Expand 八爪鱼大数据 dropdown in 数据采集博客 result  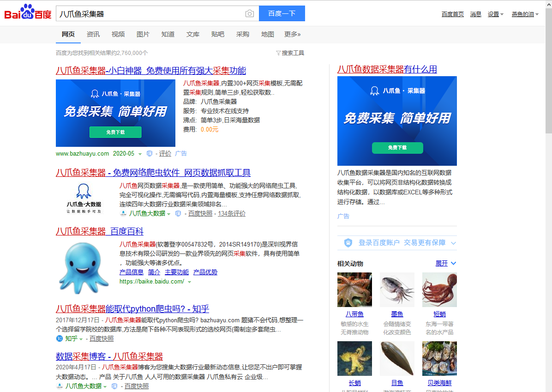[105, 386]
